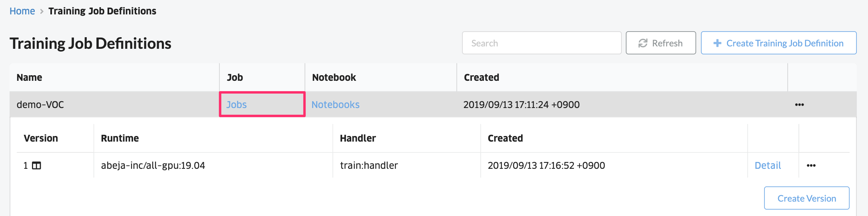Sort by the Name column header
Image resolution: width=868 pixels, height=216 pixels.
(29, 78)
